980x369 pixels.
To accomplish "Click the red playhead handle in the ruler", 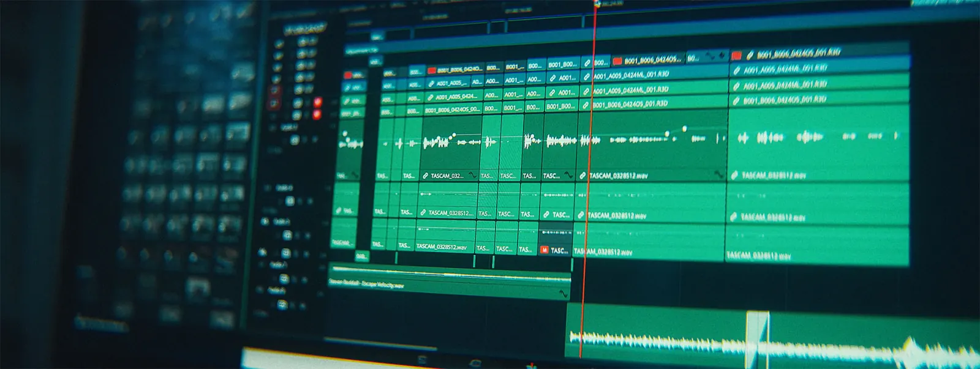I will pos(596,5).
